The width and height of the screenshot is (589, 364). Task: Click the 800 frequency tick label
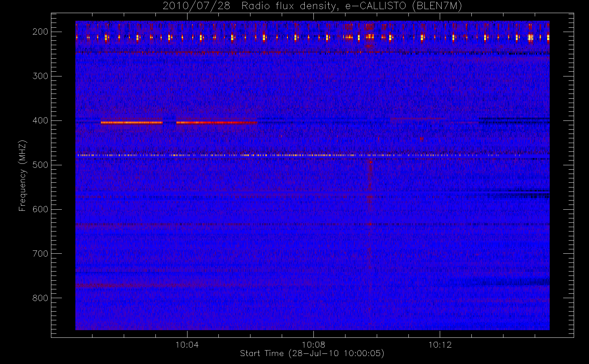tap(40, 298)
